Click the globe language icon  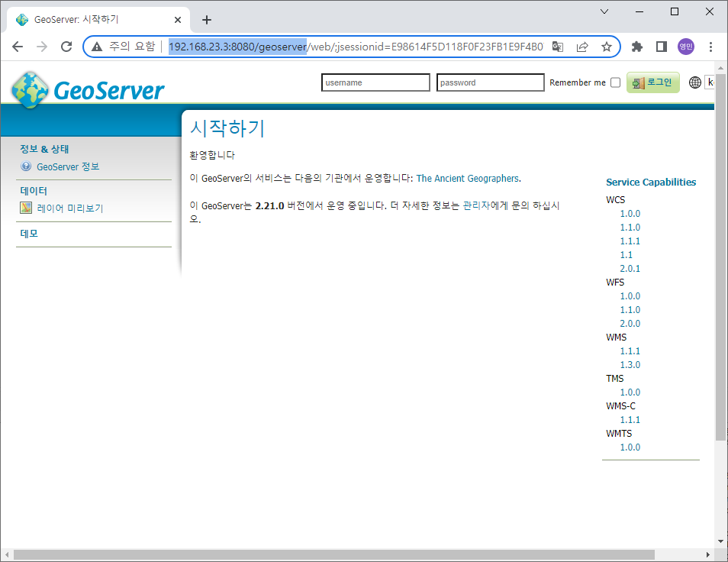(x=694, y=82)
